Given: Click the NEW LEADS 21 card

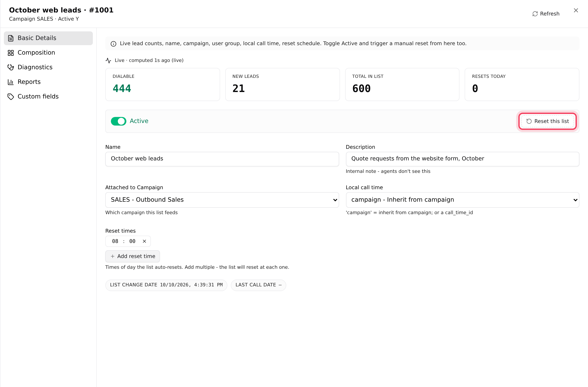Looking at the screenshot, I should (x=282, y=84).
